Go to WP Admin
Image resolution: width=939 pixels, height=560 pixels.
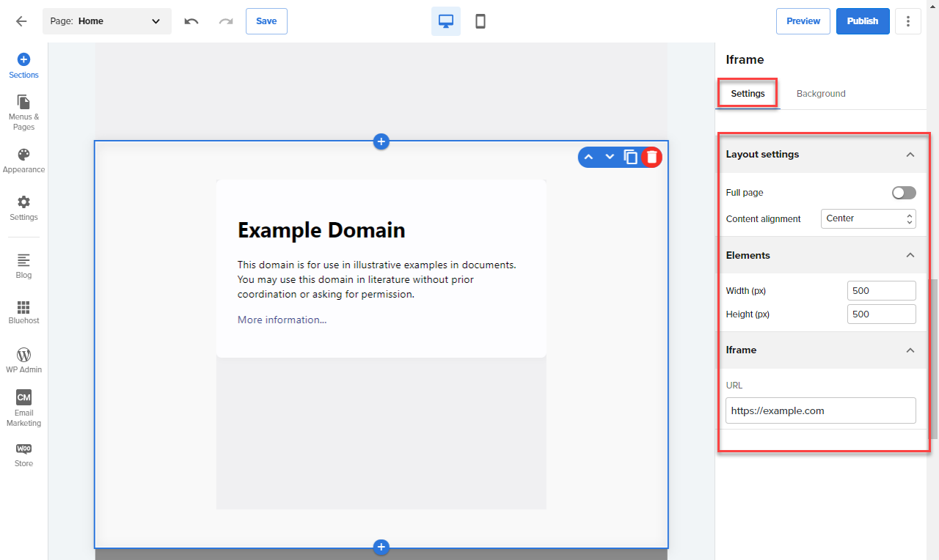click(x=23, y=361)
